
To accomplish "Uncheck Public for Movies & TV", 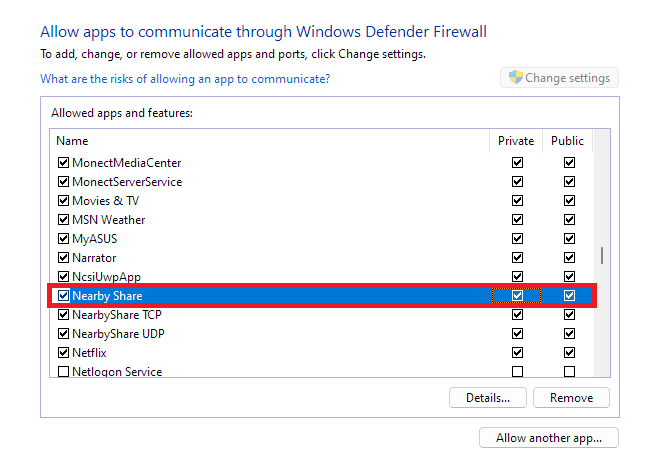I will coord(569,201).
